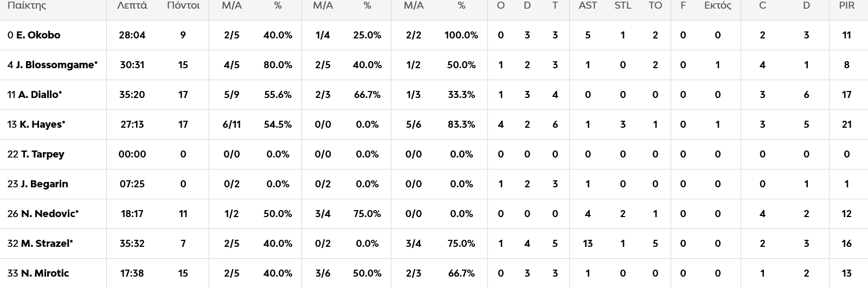
Task: Open J. Blossomgame player link
Action: click(56, 65)
